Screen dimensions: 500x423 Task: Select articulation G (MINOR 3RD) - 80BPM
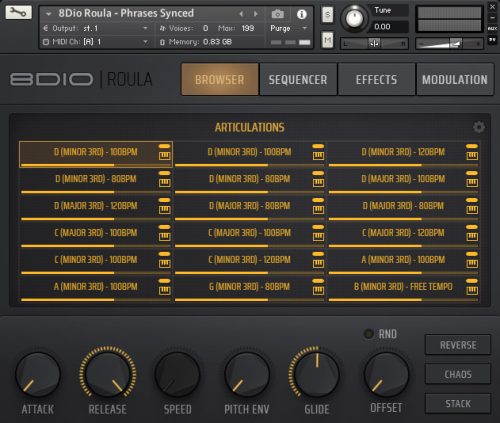tap(249, 287)
